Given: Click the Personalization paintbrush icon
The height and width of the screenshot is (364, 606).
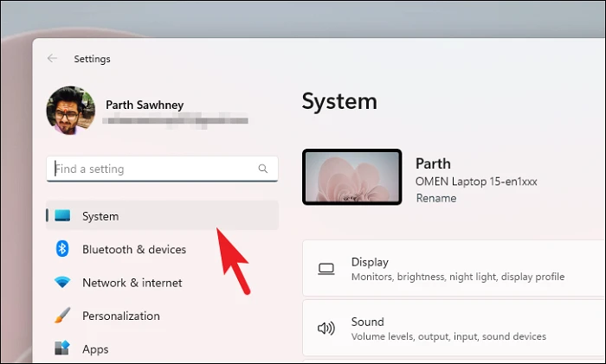Looking at the screenshot, I should point(62,316).
